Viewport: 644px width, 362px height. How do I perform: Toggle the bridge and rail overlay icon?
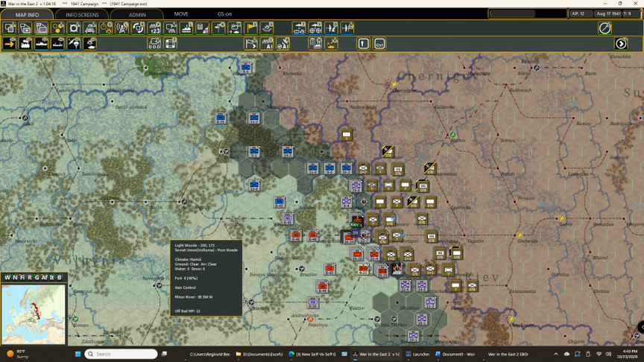pyautogui.click(x=90, y=28)
